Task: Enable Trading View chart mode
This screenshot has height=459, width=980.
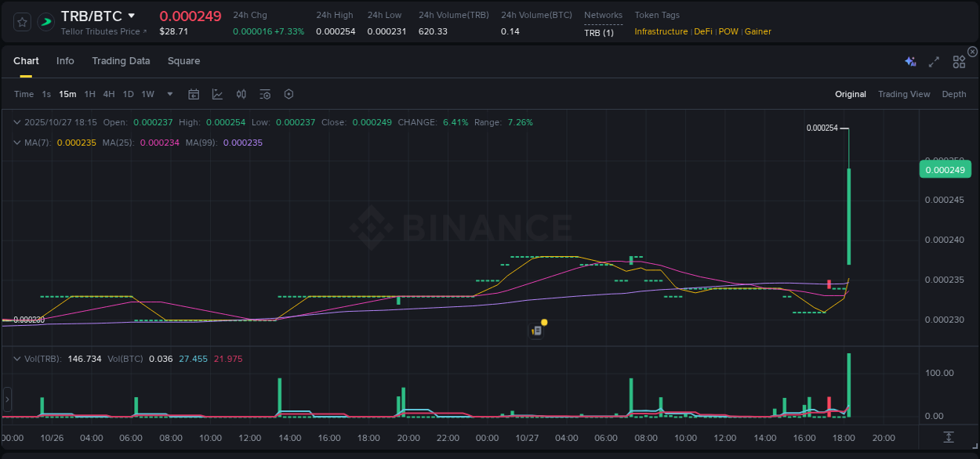Action: pyautogui.click(x=904, y=94)
